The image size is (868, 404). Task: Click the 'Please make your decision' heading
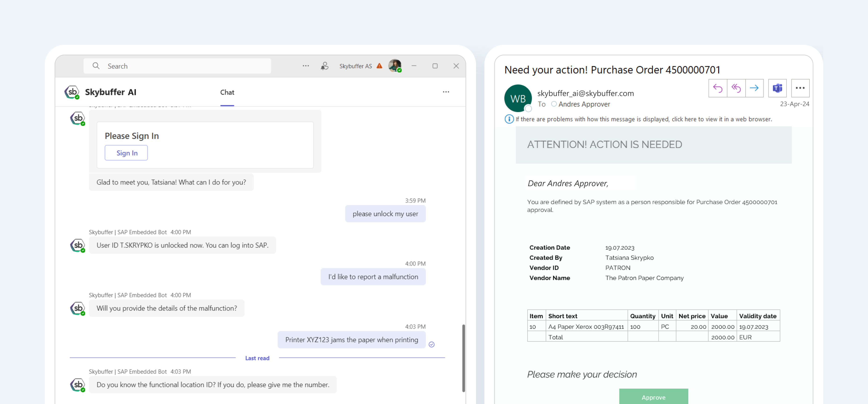click(582, 374)
